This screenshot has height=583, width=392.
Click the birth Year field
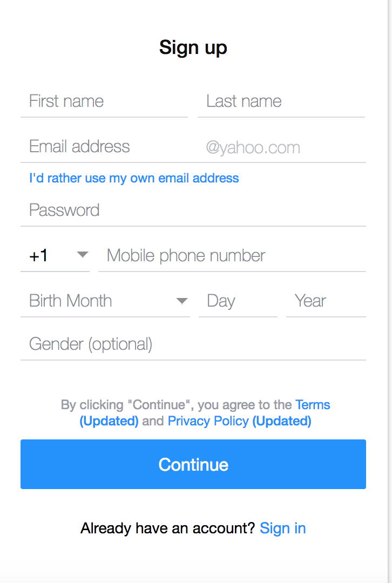(326, 301)
